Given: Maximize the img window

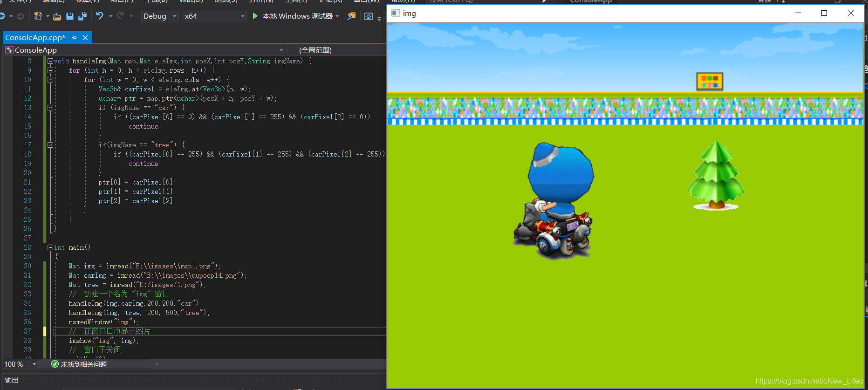Looking at the screenshot, I should (824, 13).
